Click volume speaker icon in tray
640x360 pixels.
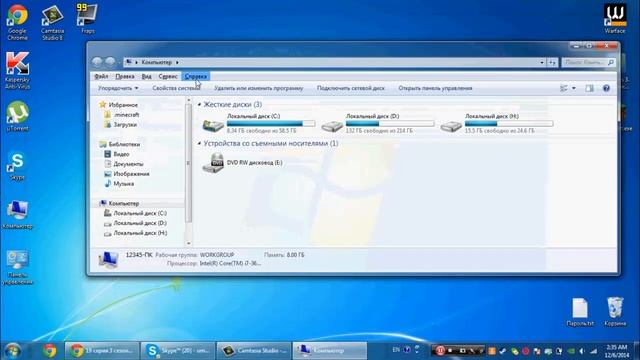coord(582,351)
